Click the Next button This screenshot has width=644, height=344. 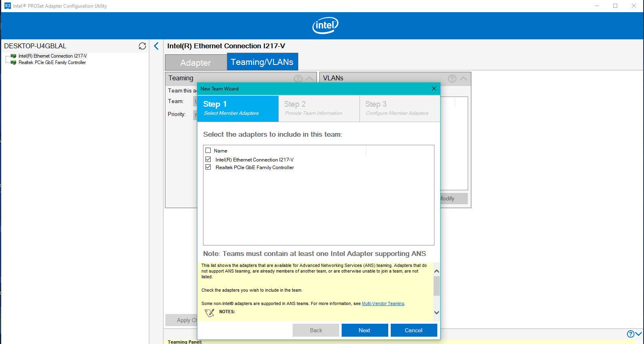[365, 330]
